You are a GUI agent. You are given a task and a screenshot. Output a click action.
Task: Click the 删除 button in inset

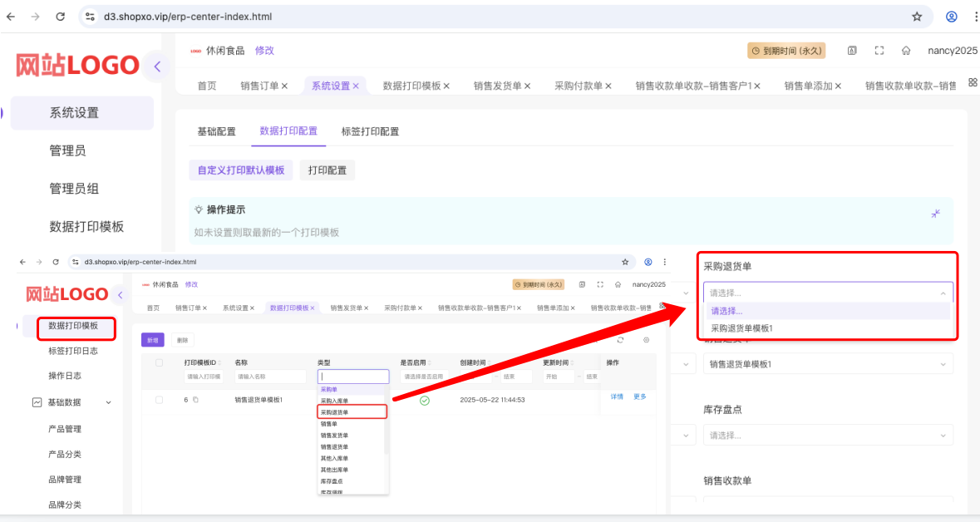click(x=183, y=340)
